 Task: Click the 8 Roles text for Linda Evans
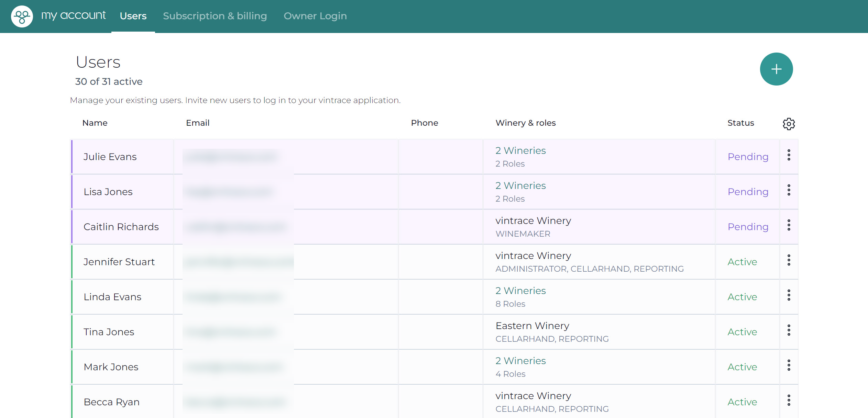coord(510,304)
